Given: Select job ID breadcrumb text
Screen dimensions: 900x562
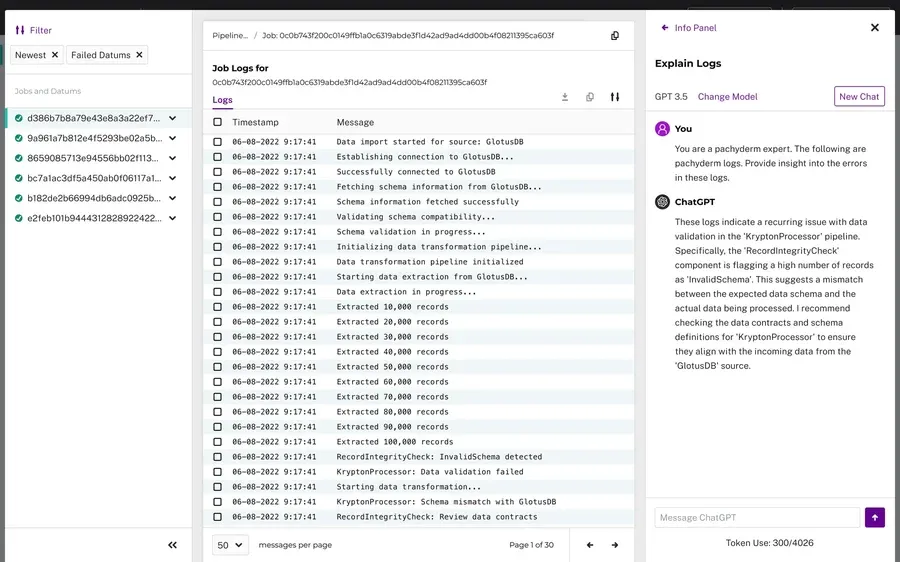Looking at the screenshot, I should [408, 36].
